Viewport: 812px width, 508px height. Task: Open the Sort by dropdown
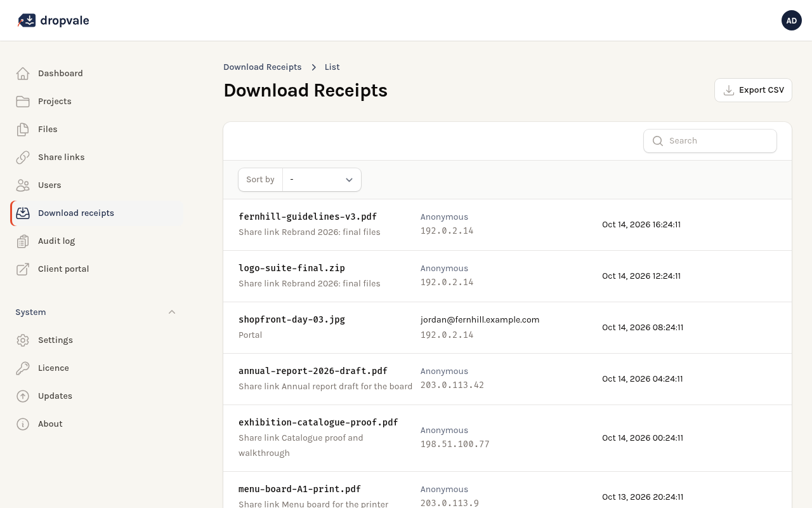click(x=322, y=180)
